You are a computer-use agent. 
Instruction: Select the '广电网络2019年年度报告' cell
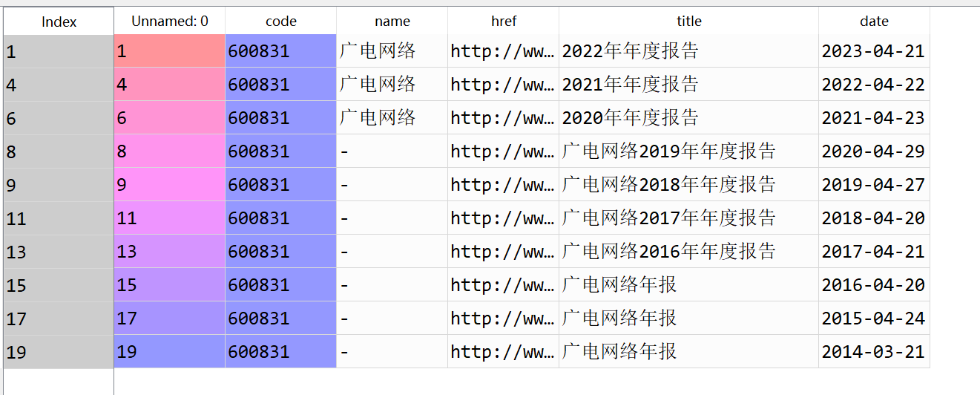(689, 151)
